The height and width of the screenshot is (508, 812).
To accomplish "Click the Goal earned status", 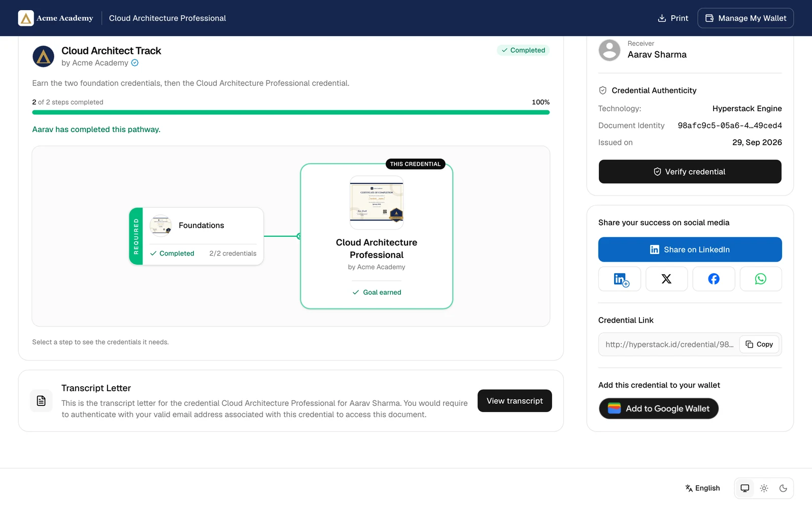I will pyautogui.click(x=377, y=293).
